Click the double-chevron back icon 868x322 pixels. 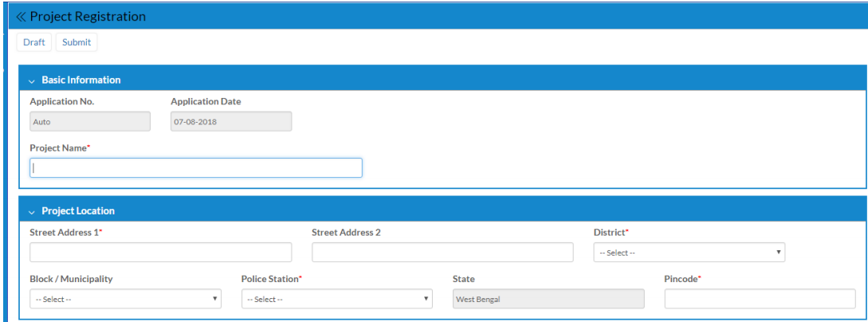(x=21, y=17)
